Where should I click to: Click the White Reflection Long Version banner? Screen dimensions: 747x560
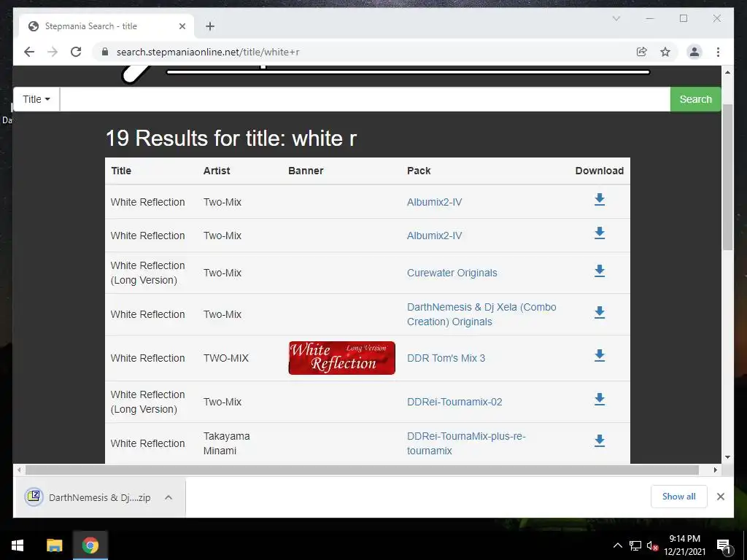pos(341,358)
